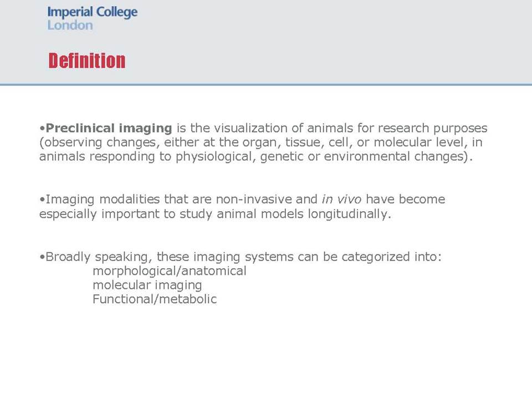Click the bullet before Preclinical imaging
The image size is (532, 399).
tap(42, 129)
